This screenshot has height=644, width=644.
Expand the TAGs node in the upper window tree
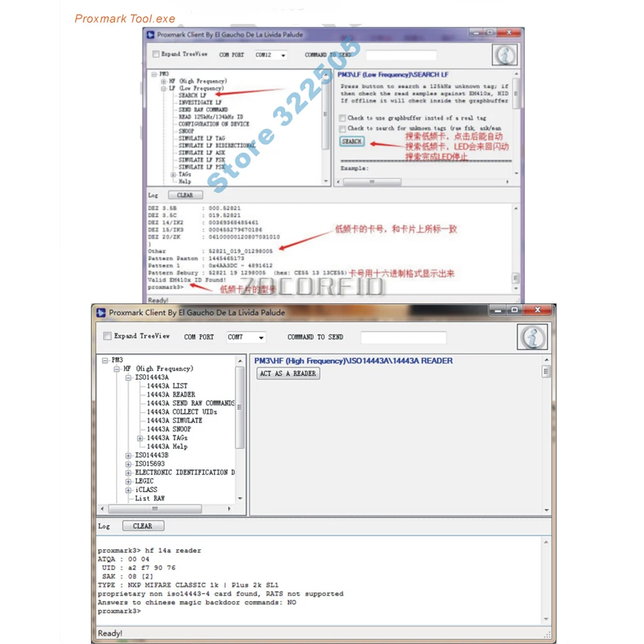(173, 175)
